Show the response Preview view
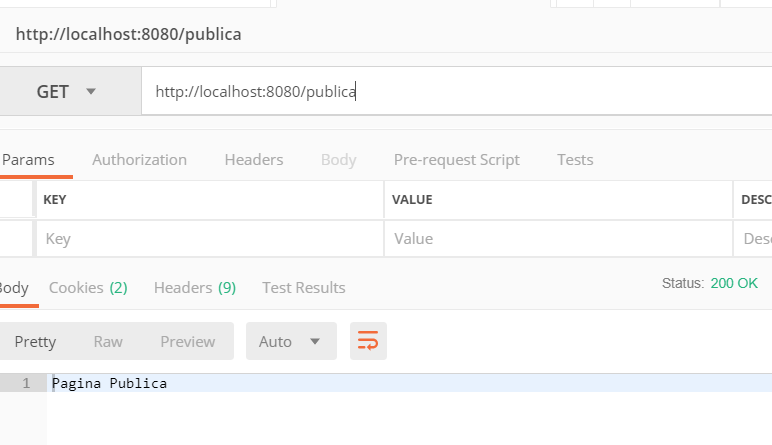The image size is (772, 445). pyautogui.click(x=188, y=341)
